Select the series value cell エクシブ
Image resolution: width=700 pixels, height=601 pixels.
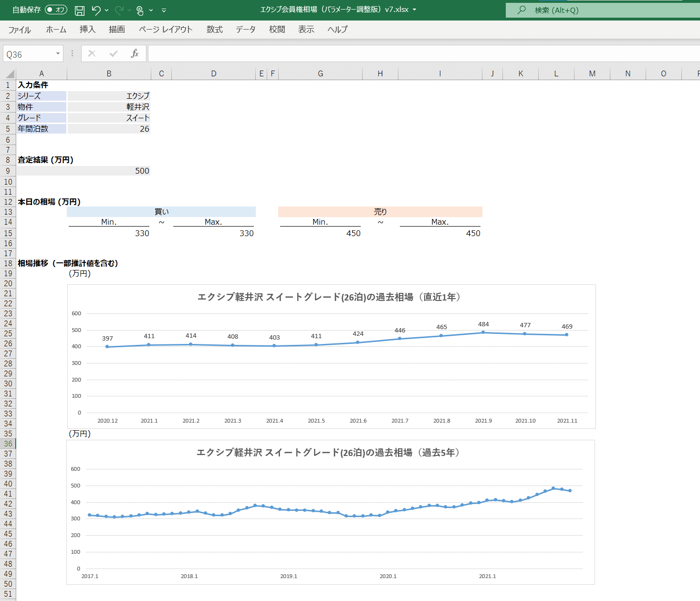[x=109, y=96]
